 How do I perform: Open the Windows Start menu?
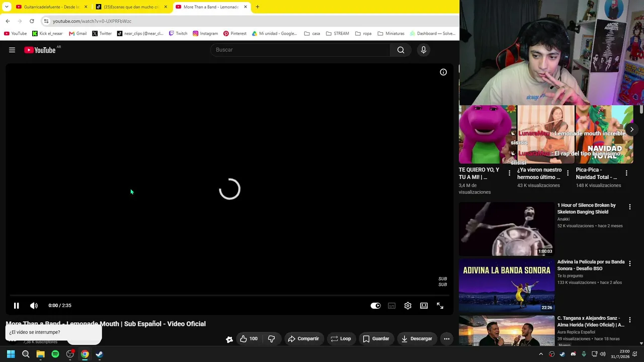click(x=11, y=354)
